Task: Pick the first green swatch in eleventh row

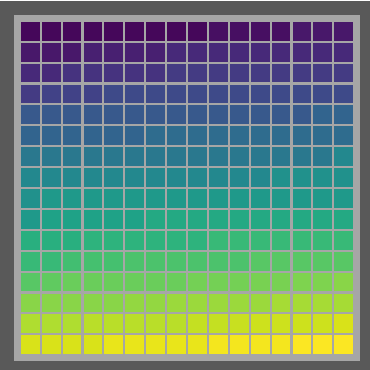Action: click(x=30, y=240)
